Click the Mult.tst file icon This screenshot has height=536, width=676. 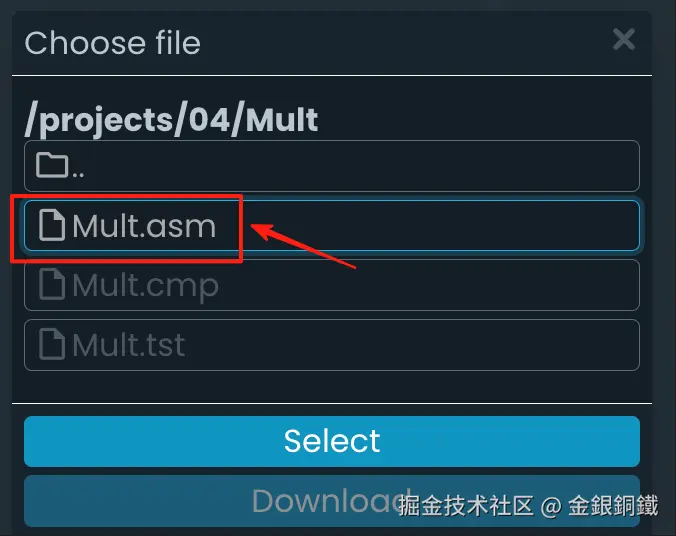(x=52, y=344)
